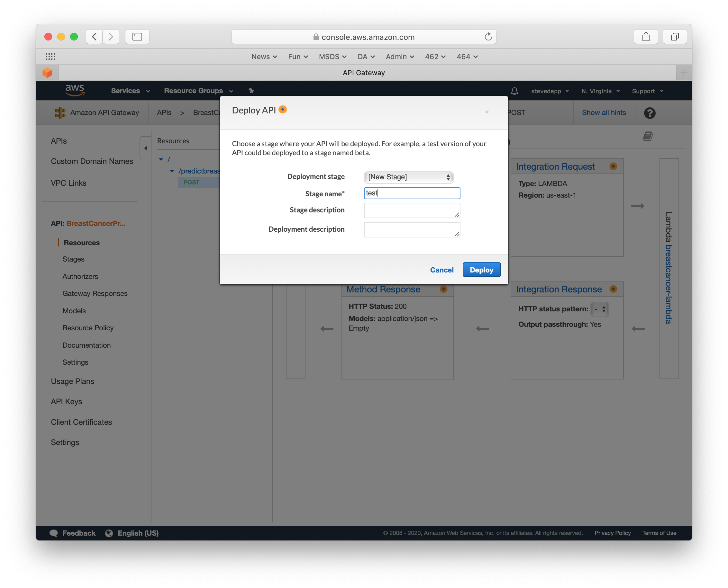Click the language globe icon
Image resolution: width=728 pixels, height=588 pixels.
point(109,533)
